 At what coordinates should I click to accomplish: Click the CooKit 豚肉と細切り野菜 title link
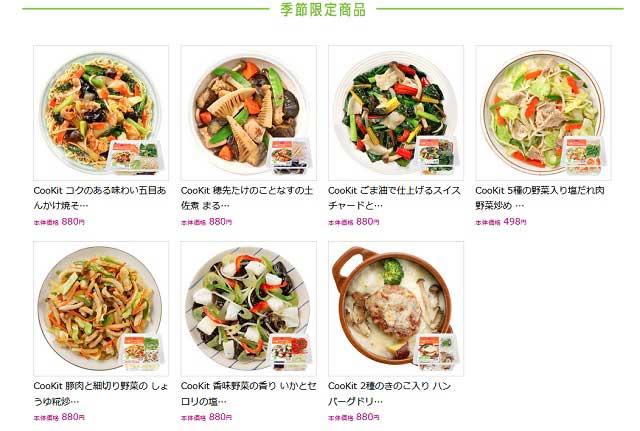(x=101, y=393)
